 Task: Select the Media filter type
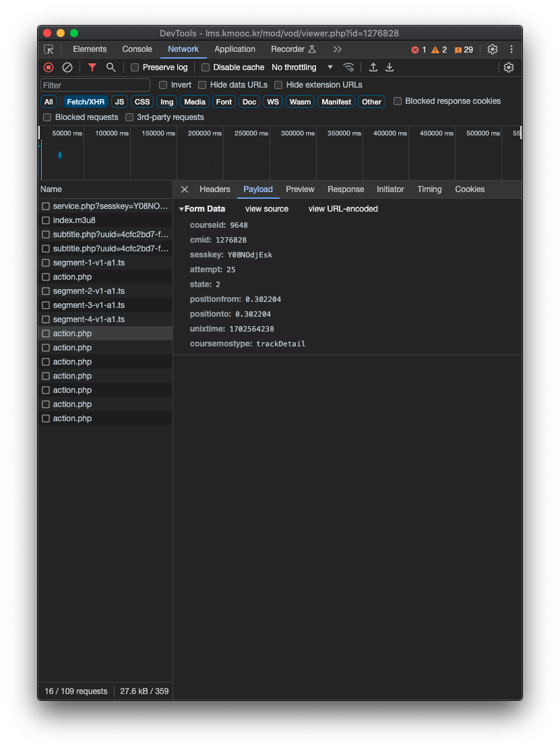[x=195, y=102]
